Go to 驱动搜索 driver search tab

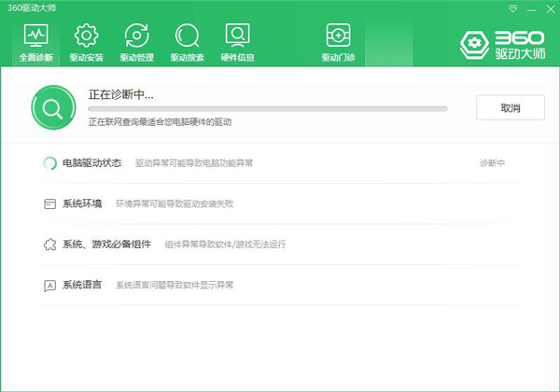point(188,43)
